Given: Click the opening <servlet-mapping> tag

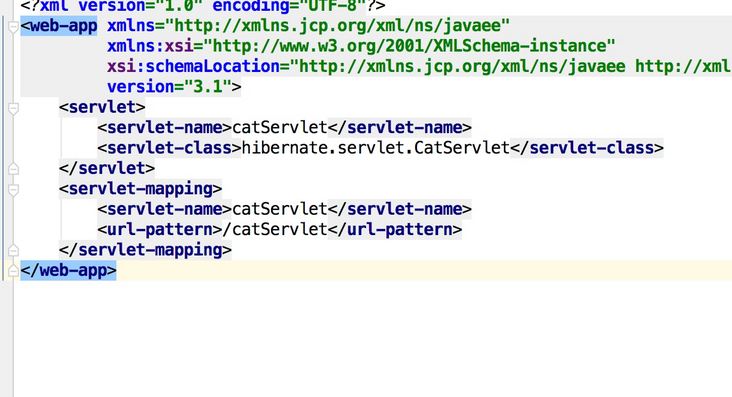Looking at the screenshot, I should (x=141, y=189).
